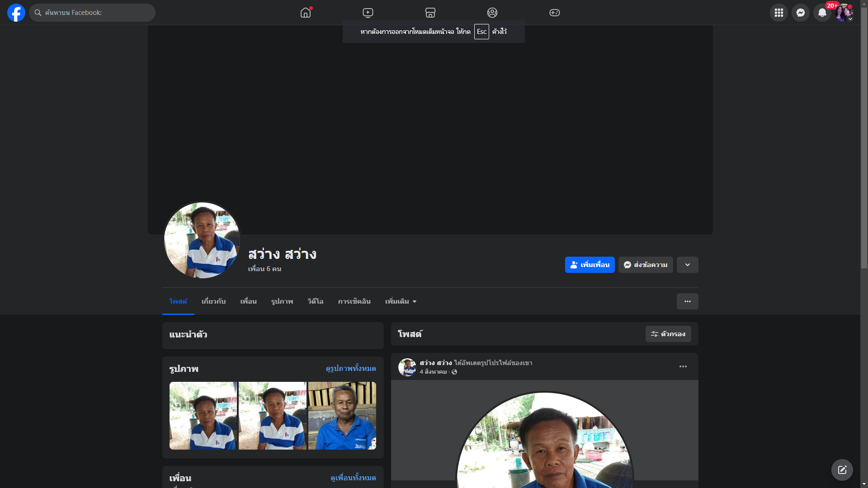Screen dimensions: 868x488
Task: Click the Facebook search input field
Action: (92, 13)
